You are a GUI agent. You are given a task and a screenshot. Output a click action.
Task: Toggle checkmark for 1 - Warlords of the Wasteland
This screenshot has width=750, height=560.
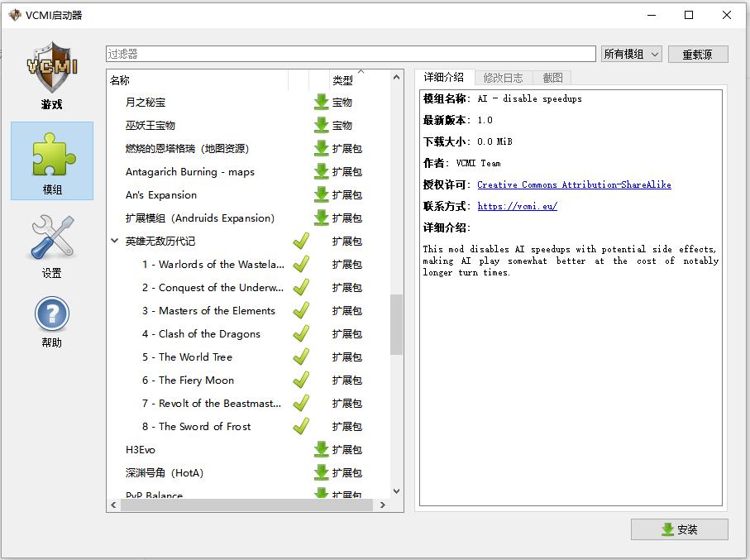(301, 264)
